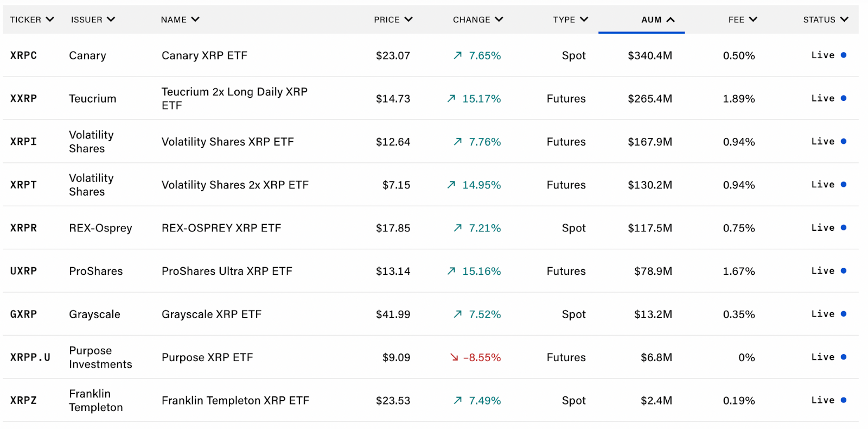The width and height of the screenshot is (868, 429).
Task: Toggle the AUM sort direction
Action: coord(658,20)
